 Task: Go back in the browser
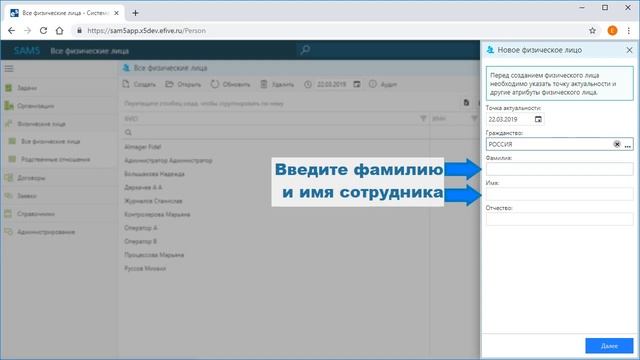click(x=11, y=31)
